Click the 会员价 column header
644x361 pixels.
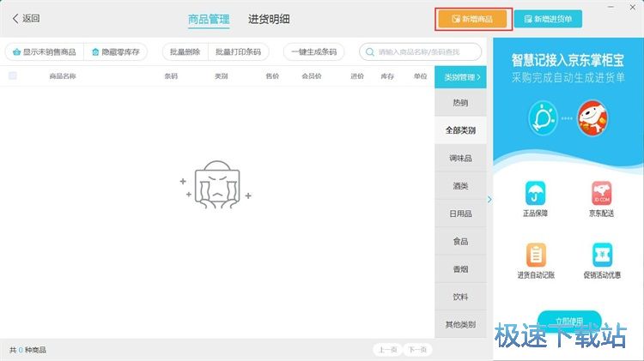[312, 76]
